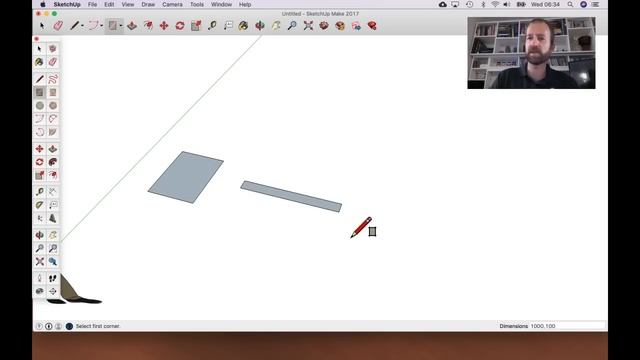Viewport: 640px width, 360px height.
Task: Select the Text label tool in top toolbar
Action: click(x=228, y=26)
